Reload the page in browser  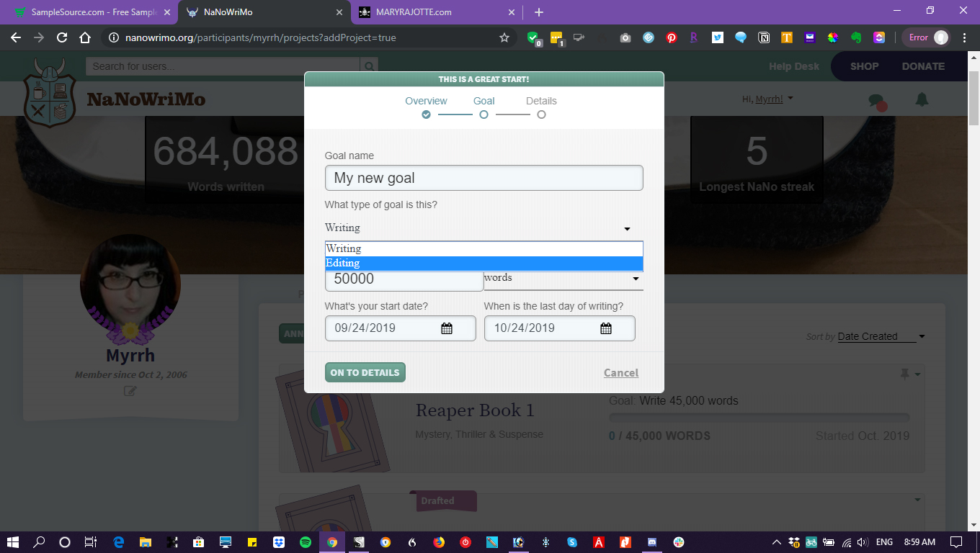tap(62, 37)
